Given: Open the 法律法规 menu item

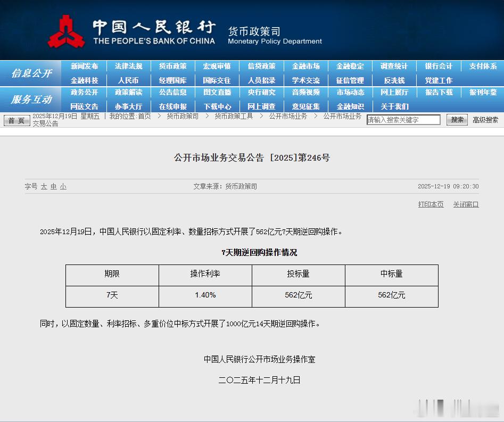Looking at the screenshot, I should tap(129, 66).
